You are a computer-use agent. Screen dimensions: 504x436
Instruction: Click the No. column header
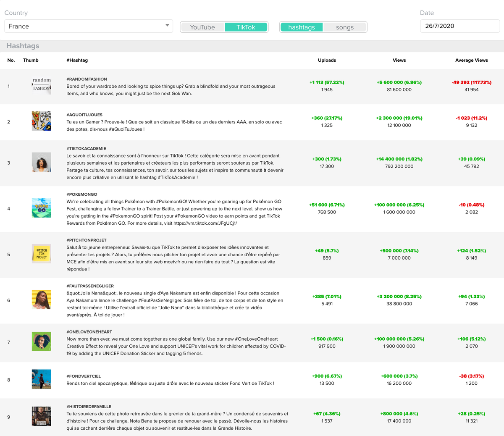(x=11, y=60)
